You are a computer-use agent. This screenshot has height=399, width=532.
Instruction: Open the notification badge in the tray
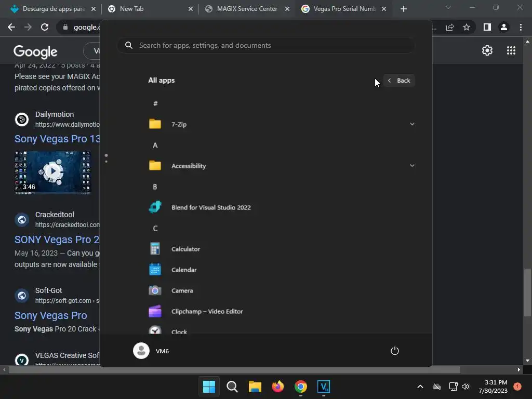(517, 387)
